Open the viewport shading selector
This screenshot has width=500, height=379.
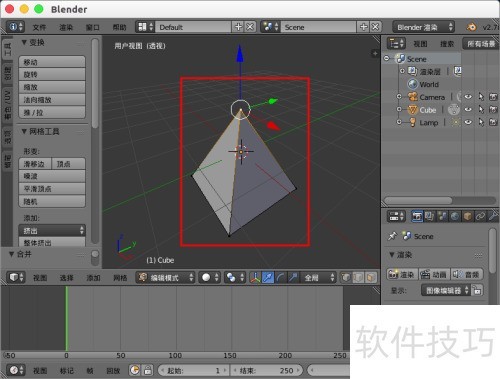[209, 277]
